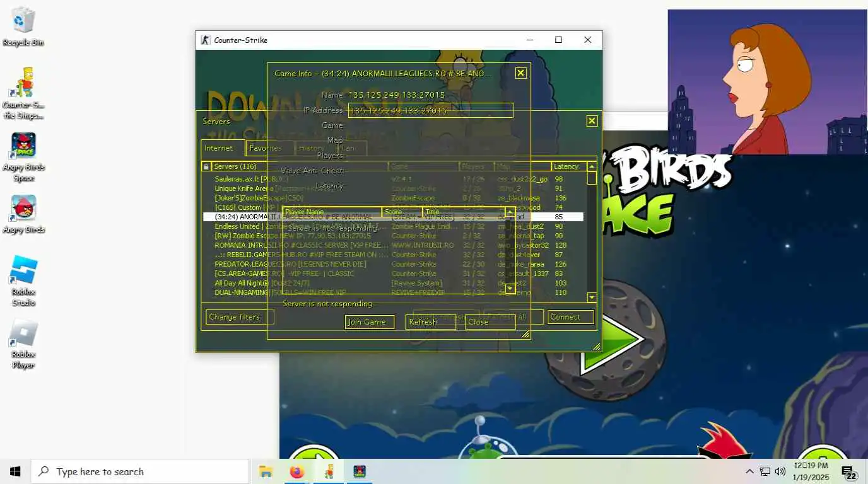Image resolution: width=868 pixels, height=484 pixels.
Task: Click the Game Info resize grip
Action: click(525, 335)
